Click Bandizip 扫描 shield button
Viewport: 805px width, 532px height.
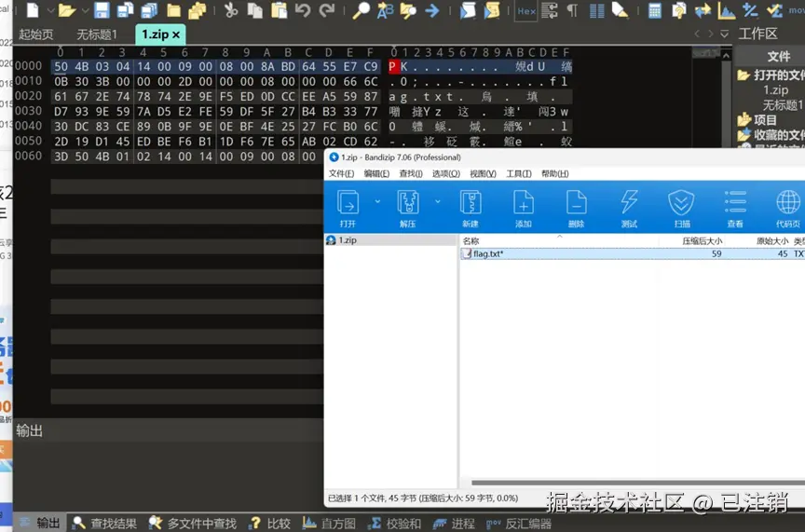(682, 208)
